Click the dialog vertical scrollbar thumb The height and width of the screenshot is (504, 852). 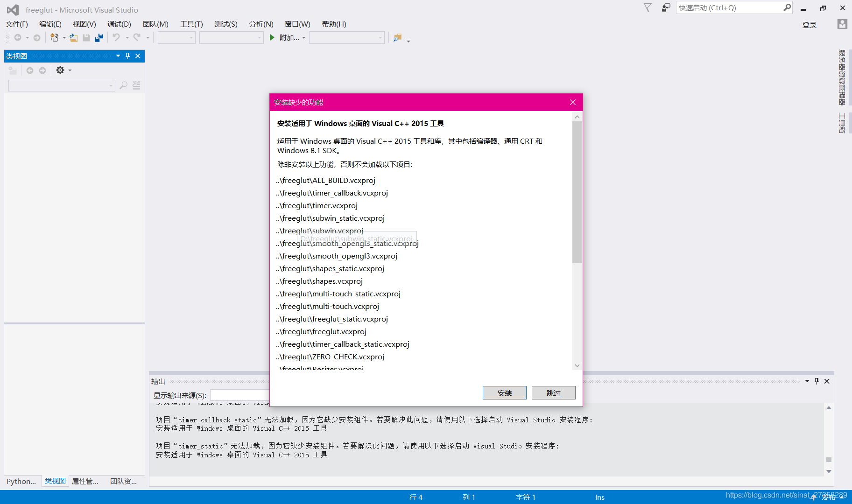pos(577,192)
